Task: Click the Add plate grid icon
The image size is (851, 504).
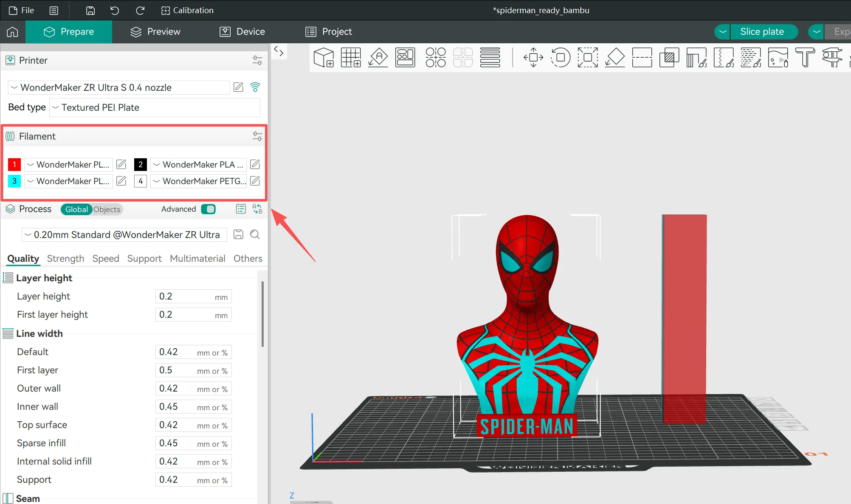Action: tap(351, 57)
